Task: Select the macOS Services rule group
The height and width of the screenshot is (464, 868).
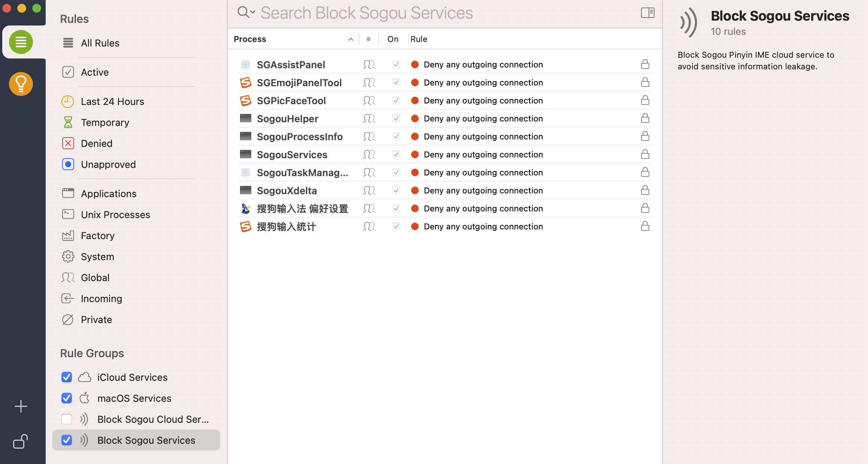Action: pos(134,398)
